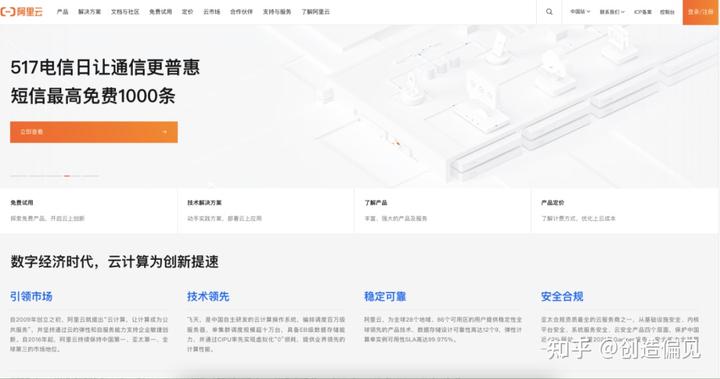
Task: Open the 技术解决方案 quick-link card
Action: [265, 210]
